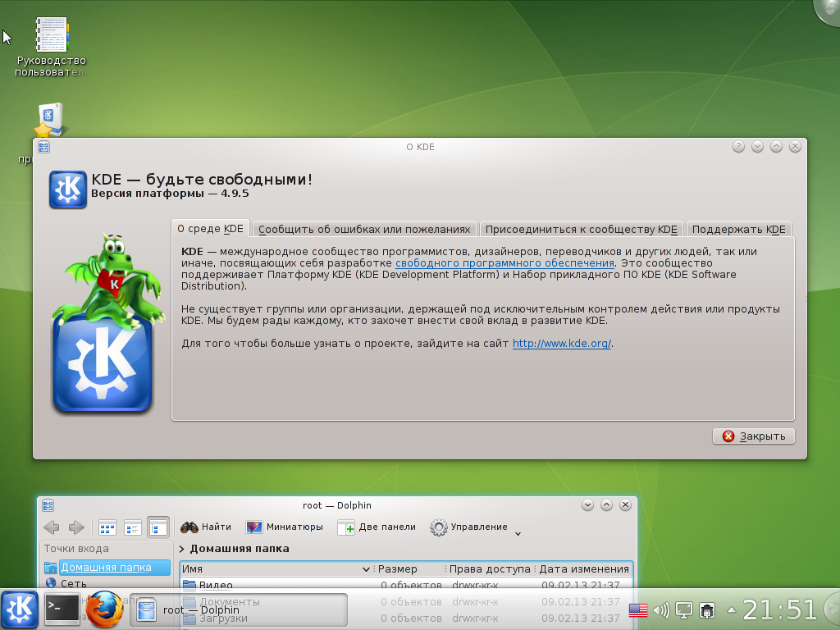Maximize the Dolphin window
This screenshot has height=630, width=840.
point(606,504)
